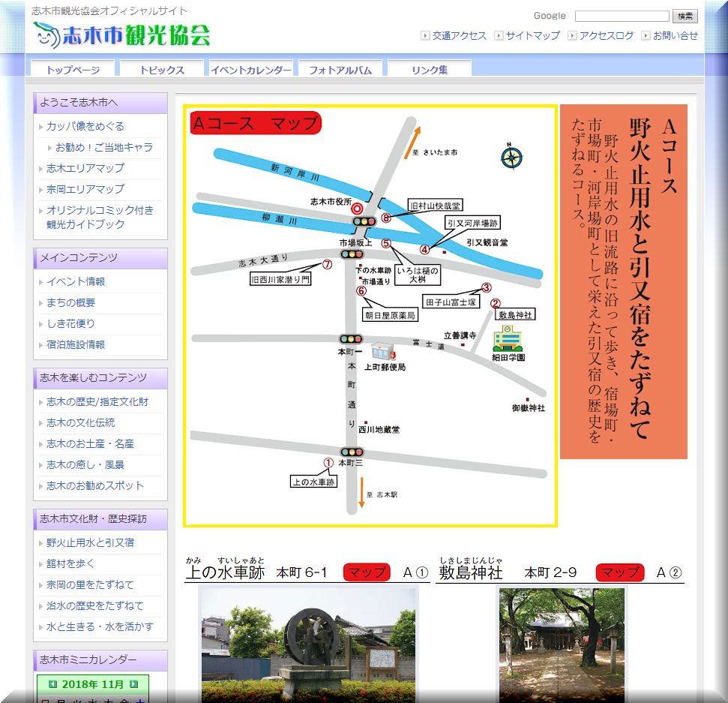
Task: Click the 細田学園 school building icon
Action: (x=508, y=338)
